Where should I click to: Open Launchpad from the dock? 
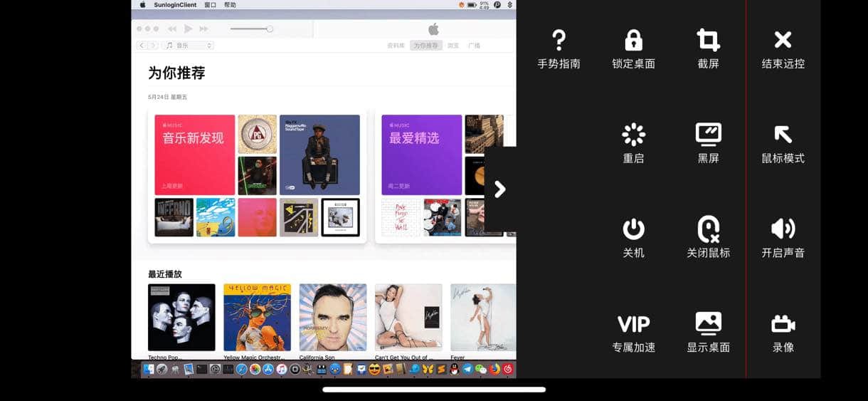[x=162, y=369]
